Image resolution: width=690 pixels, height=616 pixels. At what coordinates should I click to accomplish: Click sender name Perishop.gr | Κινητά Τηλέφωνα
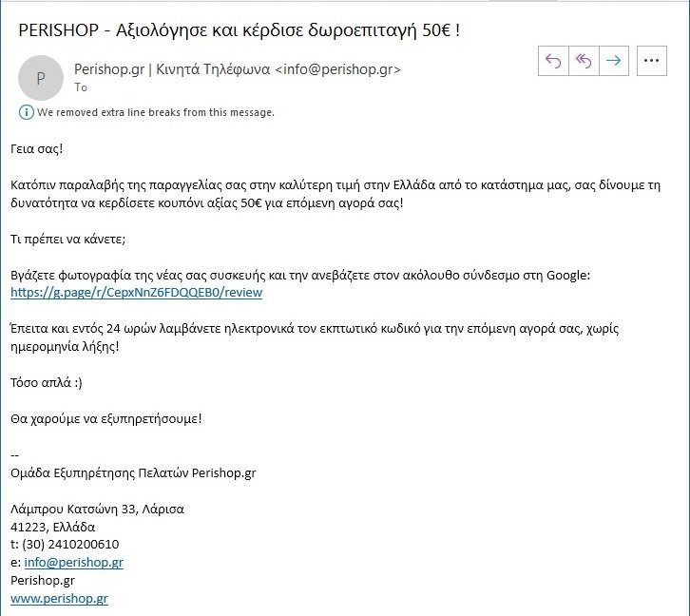(x=172, y=69)
